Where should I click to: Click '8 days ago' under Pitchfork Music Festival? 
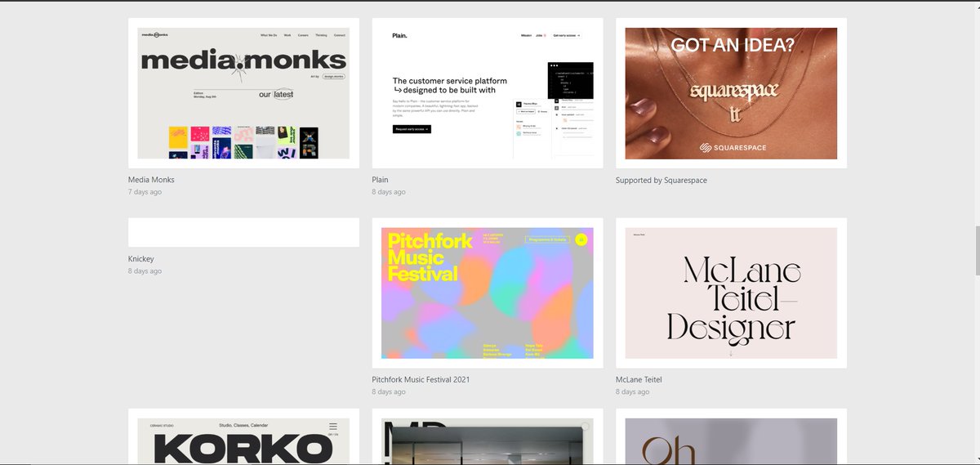coord(389,391)
